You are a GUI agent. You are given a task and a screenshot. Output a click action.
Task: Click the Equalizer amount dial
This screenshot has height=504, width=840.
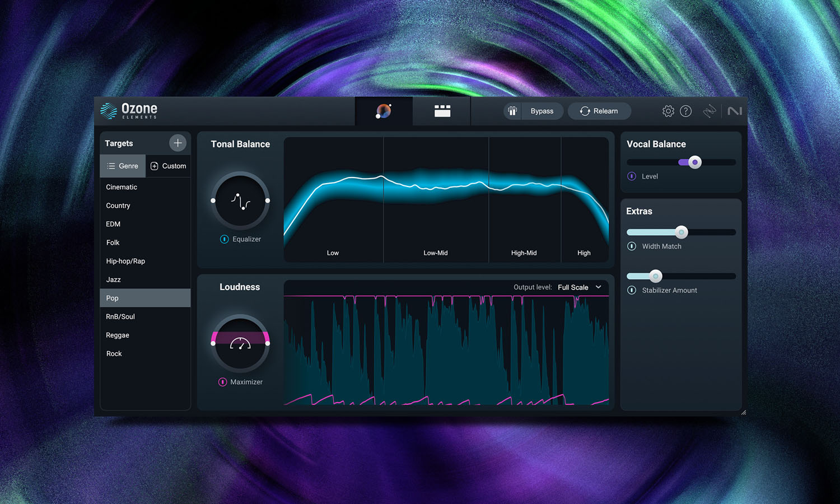coord(240,200)
